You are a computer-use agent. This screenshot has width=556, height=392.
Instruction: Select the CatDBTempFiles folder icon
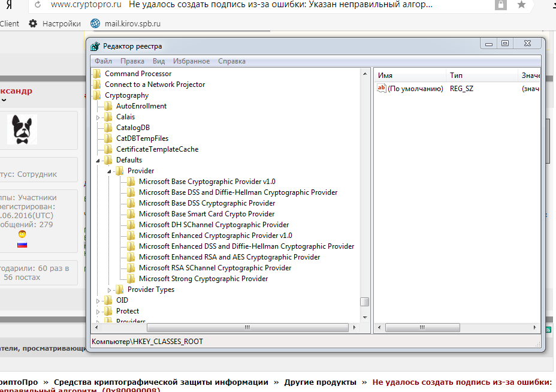point(108,138)
